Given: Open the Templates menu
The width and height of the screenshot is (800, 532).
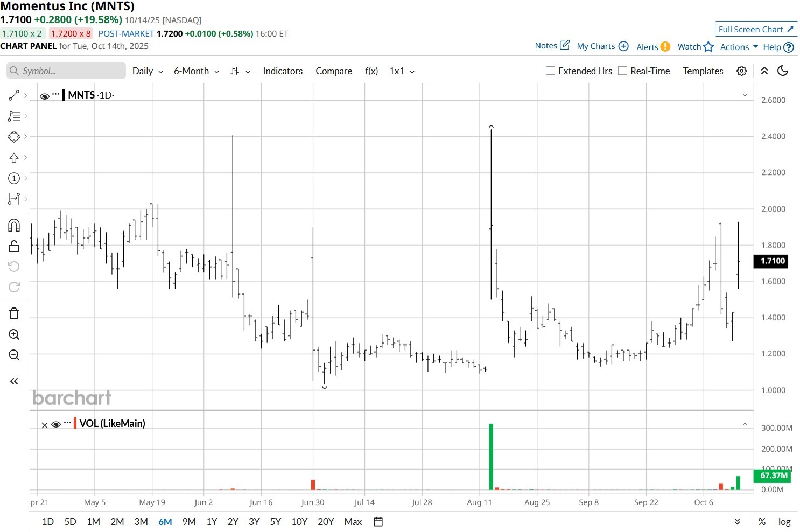Looking at the screenshot, I should click(703, 71).
